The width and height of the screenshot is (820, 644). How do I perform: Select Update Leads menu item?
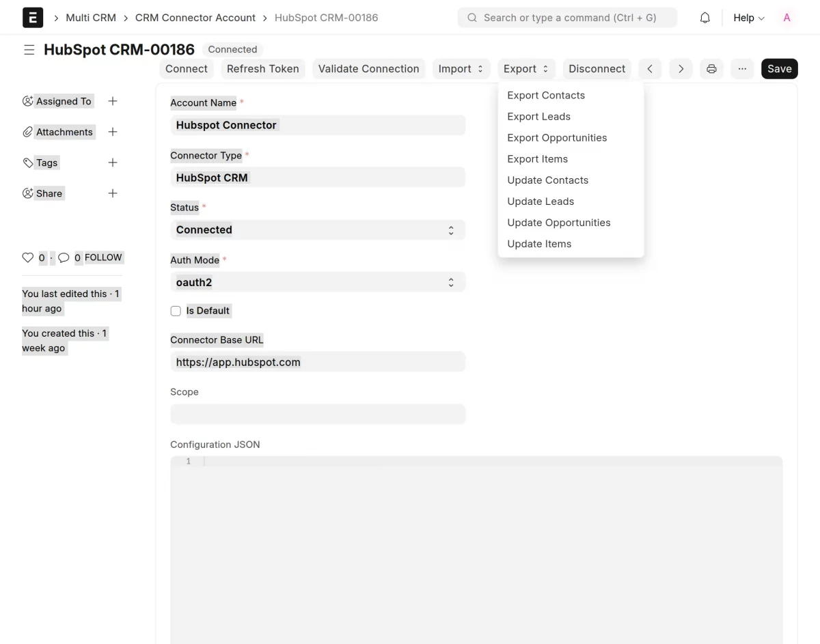pyautogui.click(x=571, y=201)
